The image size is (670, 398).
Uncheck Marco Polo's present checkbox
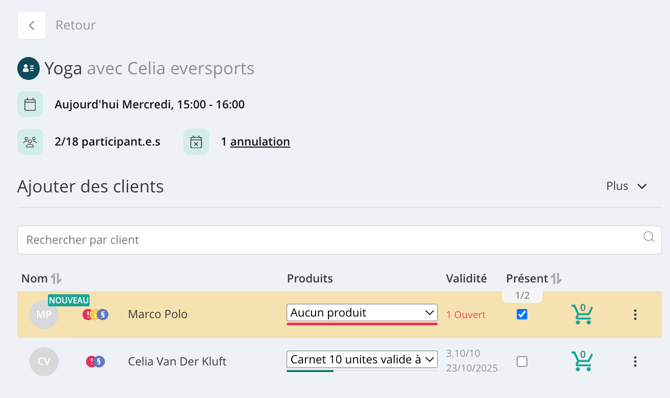click(522, 314)
